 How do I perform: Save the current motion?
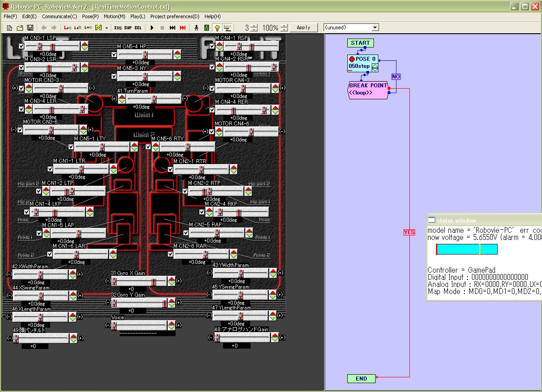[30, 27]
